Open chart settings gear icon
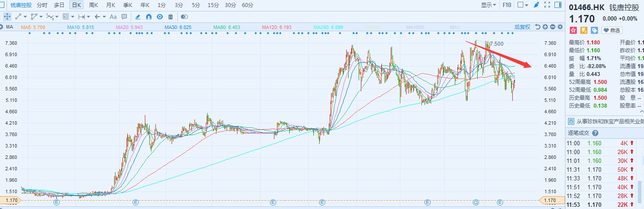The width and height of the screenshot is (644, 209). tap(560, 27)
